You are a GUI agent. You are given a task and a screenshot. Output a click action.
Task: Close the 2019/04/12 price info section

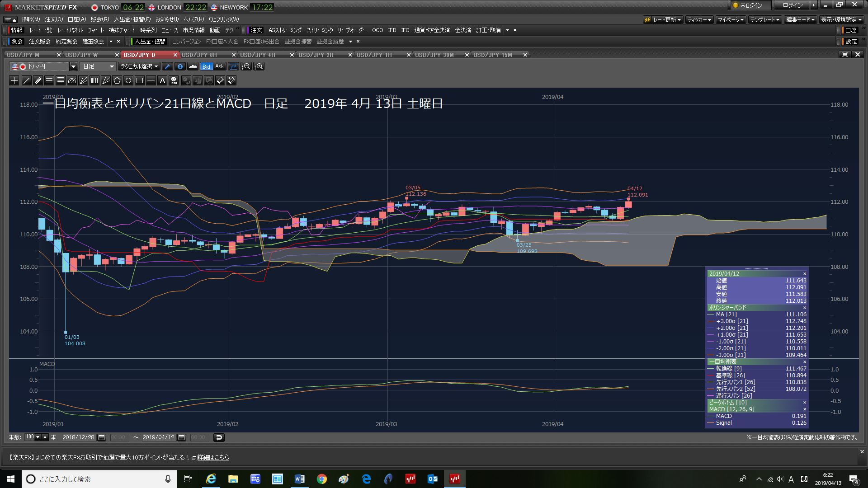(x=804, y=274)
